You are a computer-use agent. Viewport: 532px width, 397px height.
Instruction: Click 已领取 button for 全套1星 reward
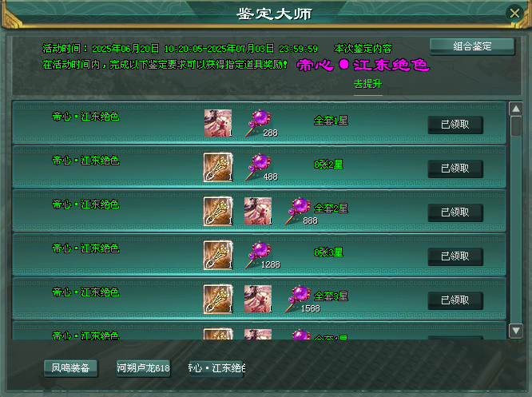(x=455, y=125)
